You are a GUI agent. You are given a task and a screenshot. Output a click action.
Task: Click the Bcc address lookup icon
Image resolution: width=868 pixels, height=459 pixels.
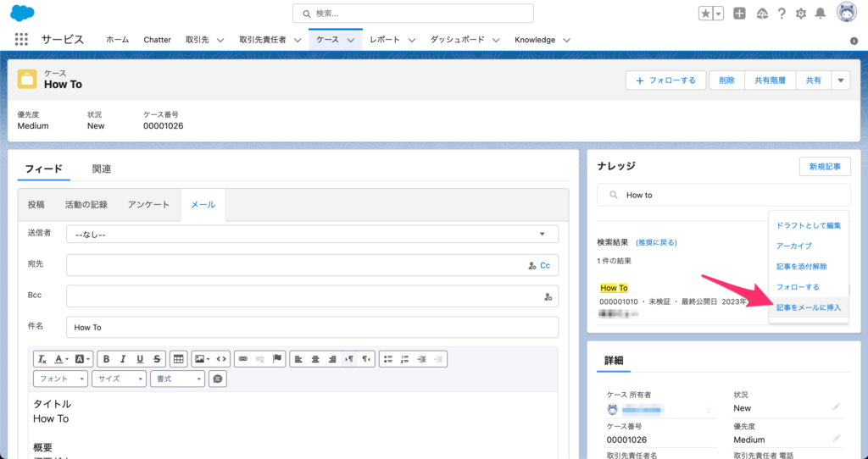tap(548, 297)
